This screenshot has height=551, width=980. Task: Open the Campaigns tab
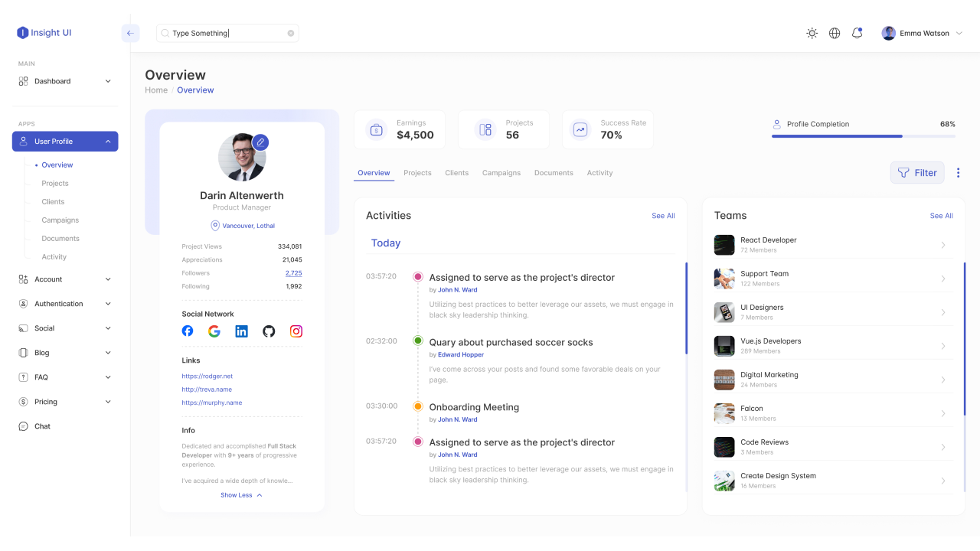click(501, 173)
